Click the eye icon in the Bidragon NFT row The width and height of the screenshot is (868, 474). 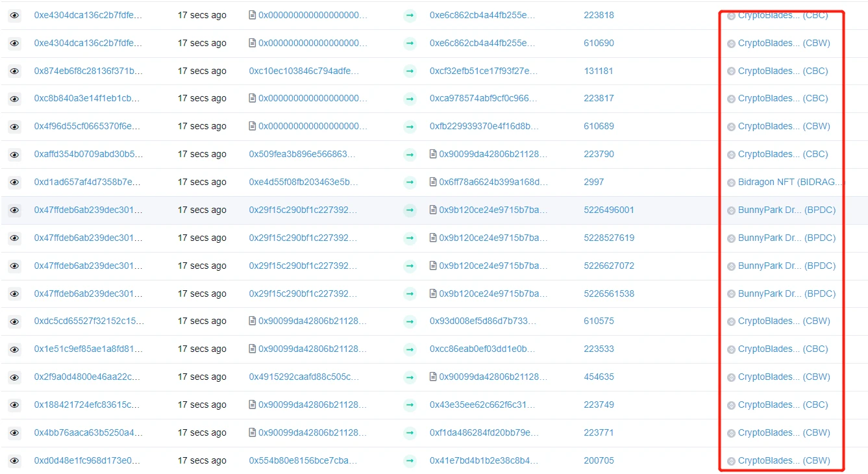tap(14, 182)
